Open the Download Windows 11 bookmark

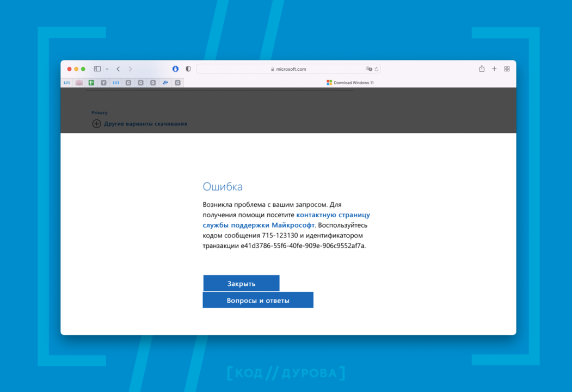(x=350, y=82)
